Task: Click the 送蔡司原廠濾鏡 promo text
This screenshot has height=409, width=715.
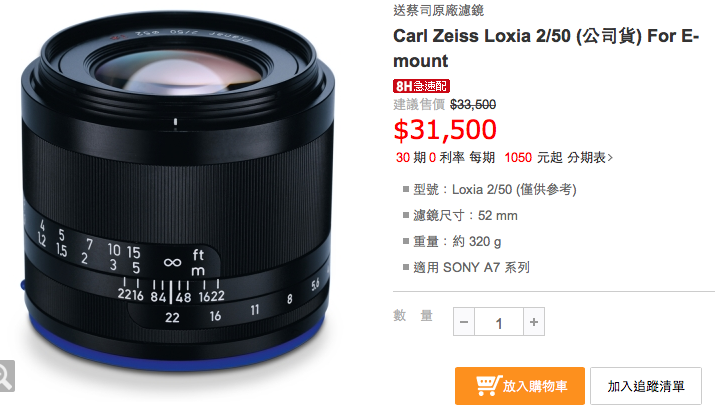Action: (438, 10)
